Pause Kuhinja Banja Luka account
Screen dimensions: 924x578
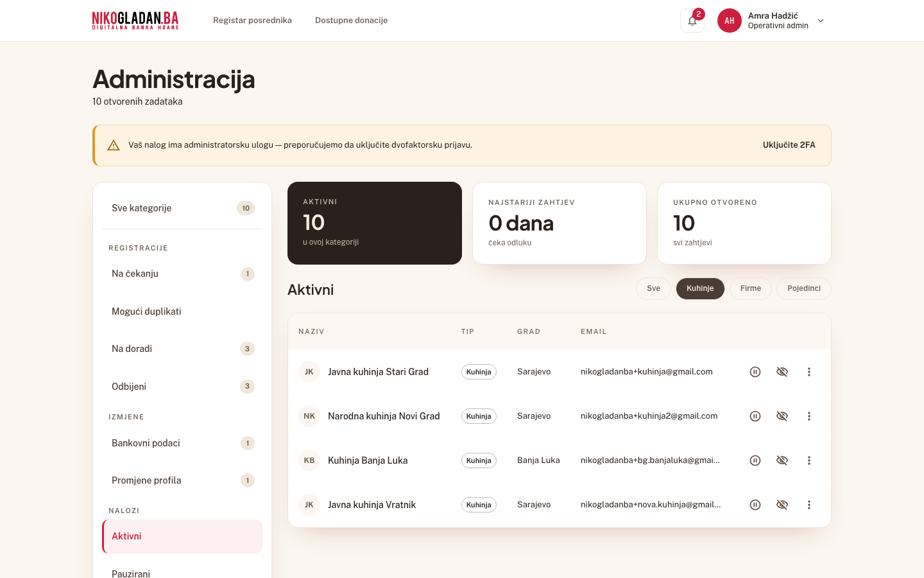tap(755, 460)
